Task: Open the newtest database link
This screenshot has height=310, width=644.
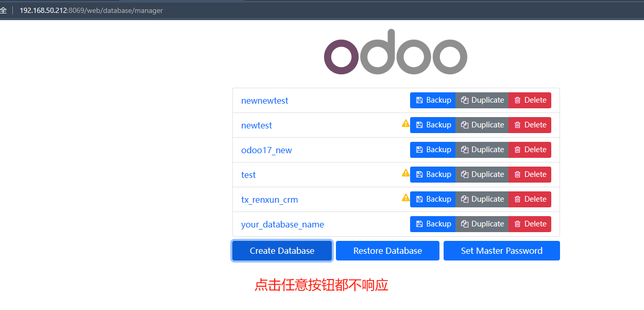Action: [257, 125]
